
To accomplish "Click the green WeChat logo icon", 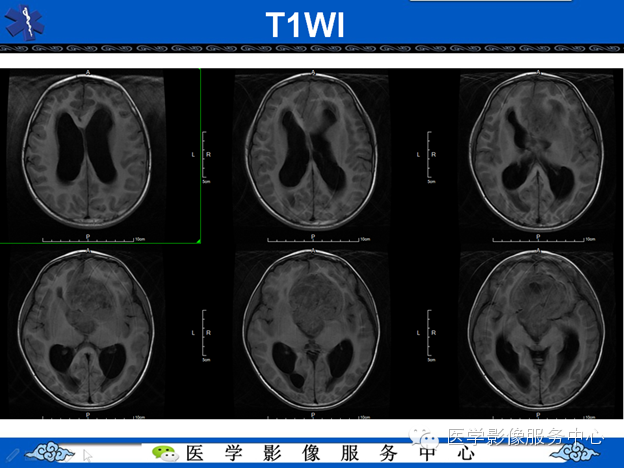I will [x=165, y=453].
